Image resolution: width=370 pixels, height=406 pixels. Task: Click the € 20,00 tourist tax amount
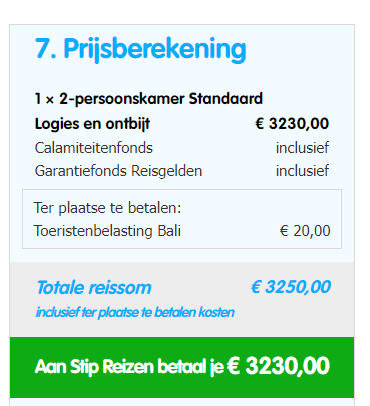(x=305, y=231)
